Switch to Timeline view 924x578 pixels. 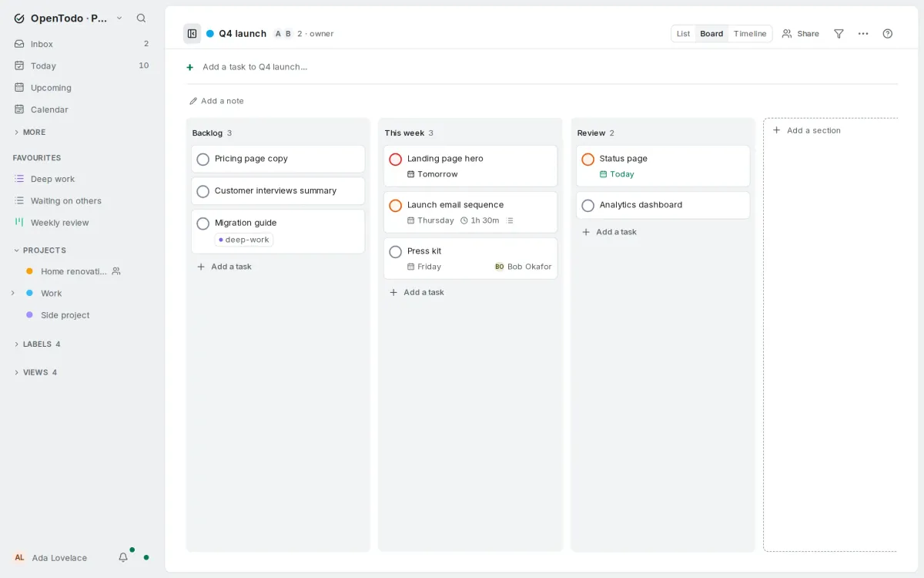(x=750, y=34)
